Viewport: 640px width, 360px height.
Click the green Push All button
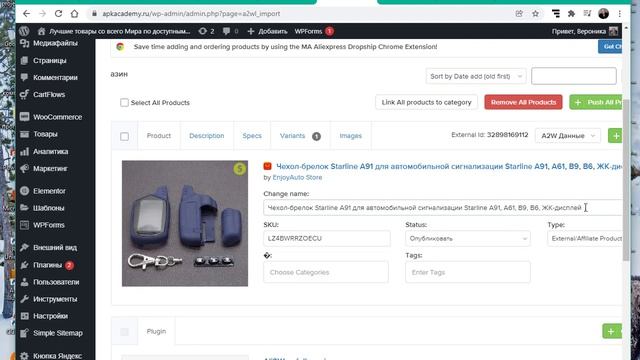(x=597, y=102)
